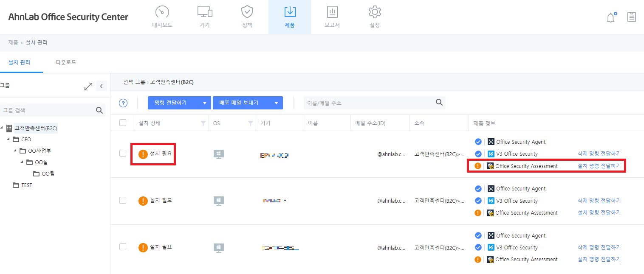This screenshot has width=644, height=274.
Task: Click the 소속 column header
Action: coord(419,123)
